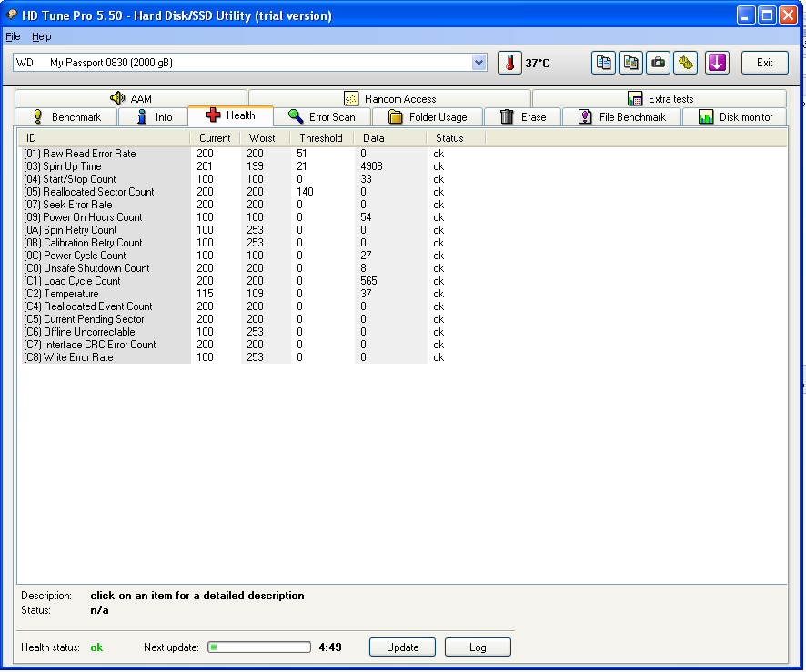Open the Log button
806x672 pixels.
point(478,647)
